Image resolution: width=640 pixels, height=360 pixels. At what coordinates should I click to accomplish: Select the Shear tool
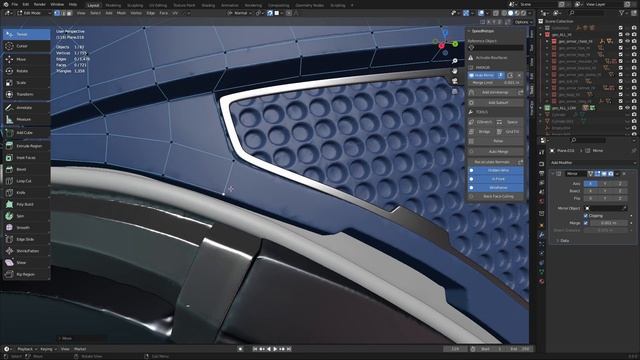pyautogui.click(x=27, y=262)
